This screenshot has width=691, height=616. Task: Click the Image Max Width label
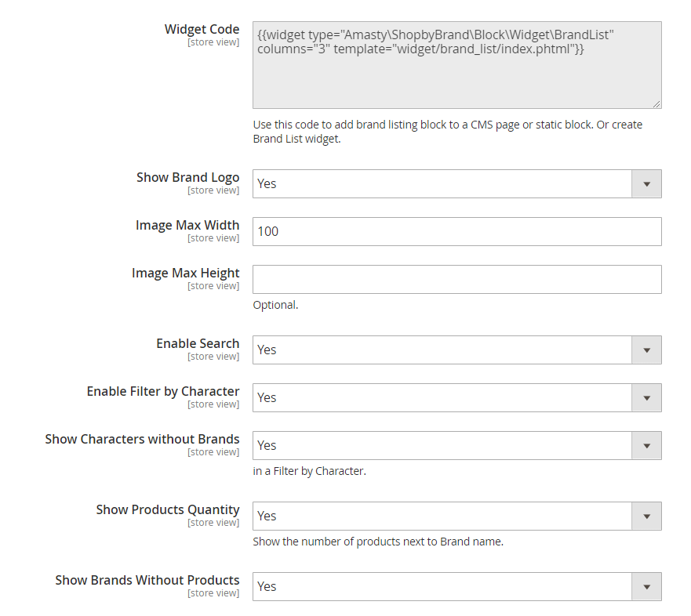(187, 225)
